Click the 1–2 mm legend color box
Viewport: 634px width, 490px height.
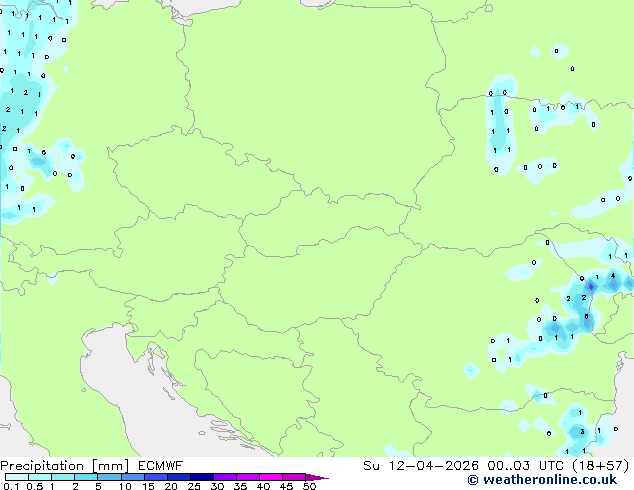63,477
